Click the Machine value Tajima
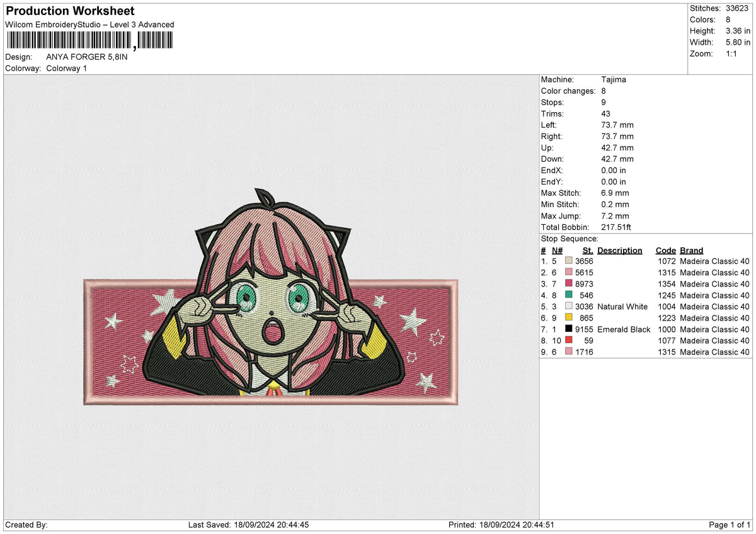Viewport: 756px width, 534px height. click(x=614, y=80)
